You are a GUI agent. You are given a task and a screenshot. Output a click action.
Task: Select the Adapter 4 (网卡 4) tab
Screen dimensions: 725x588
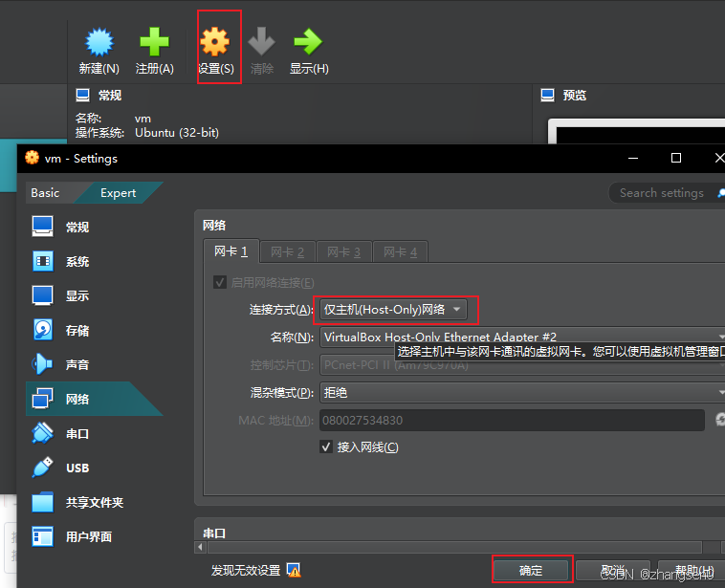pyautogui.click(x=401, y=252)
